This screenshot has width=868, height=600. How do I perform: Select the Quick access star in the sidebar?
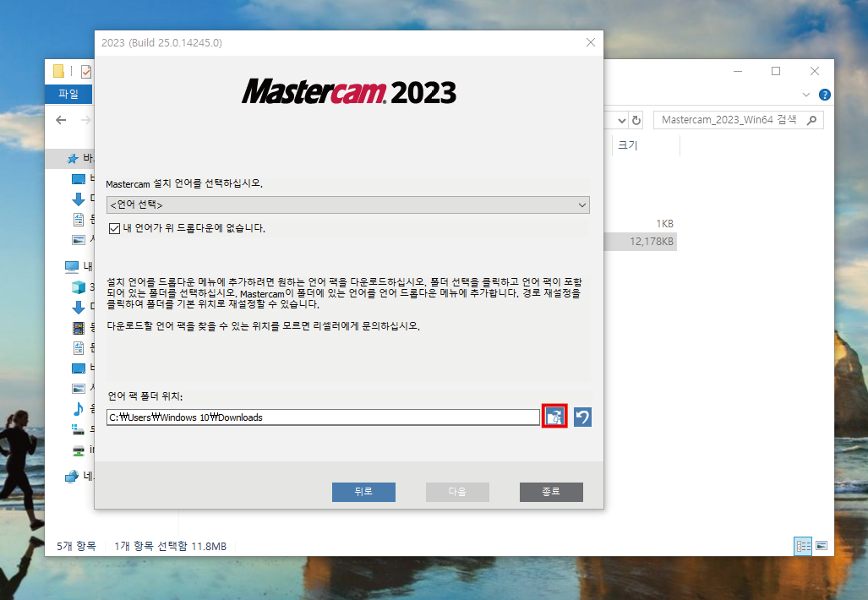(73, 159)
